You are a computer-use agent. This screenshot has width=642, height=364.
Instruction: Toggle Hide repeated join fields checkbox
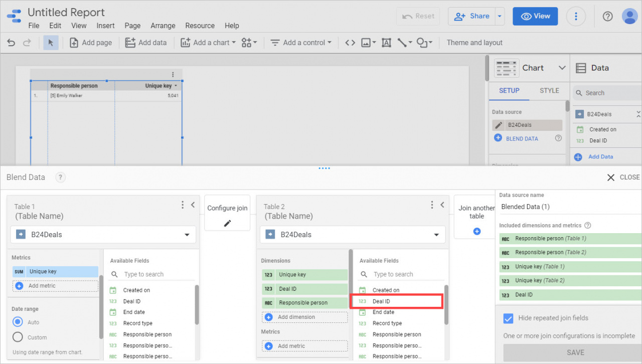509,318
